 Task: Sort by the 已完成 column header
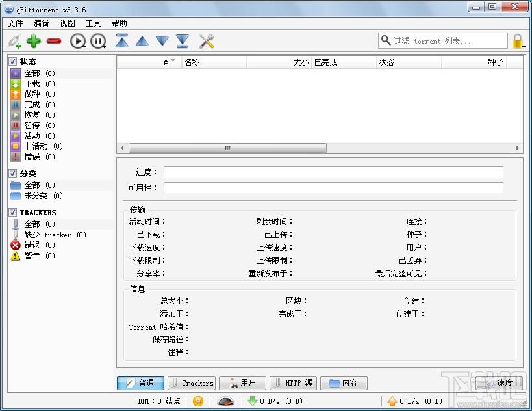coord(344,62)
